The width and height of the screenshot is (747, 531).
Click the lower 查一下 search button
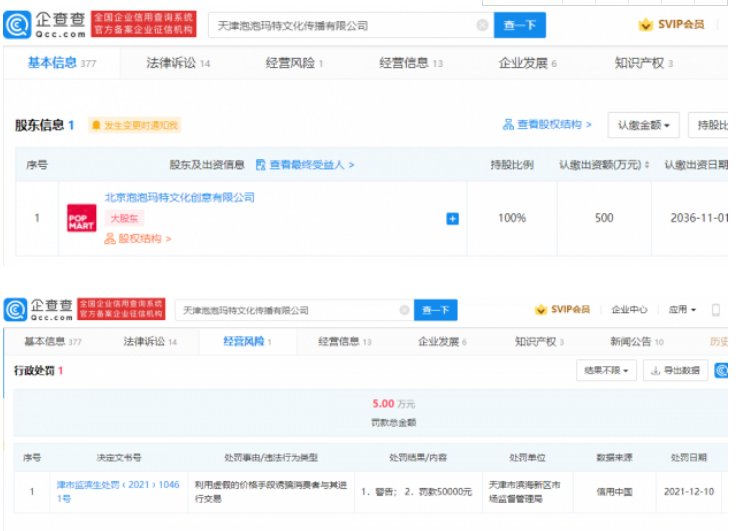pyautogui.click(x=435, y=310)
